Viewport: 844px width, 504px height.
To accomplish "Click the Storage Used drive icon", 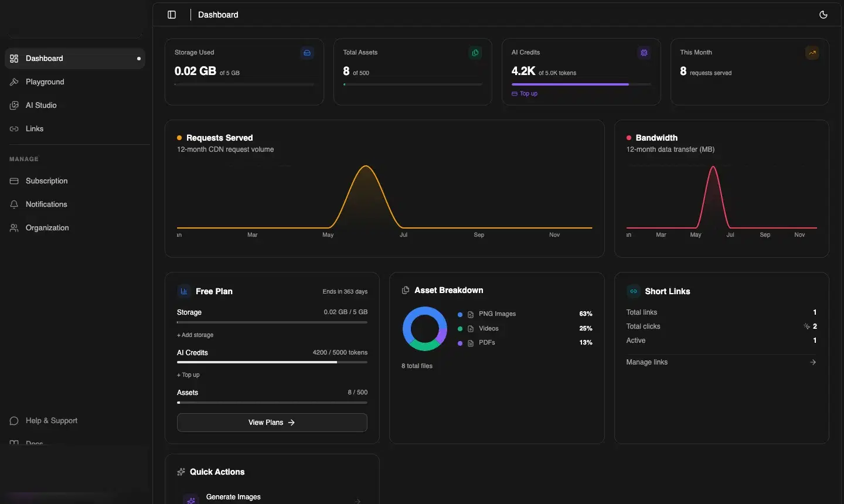I will 307,53.
